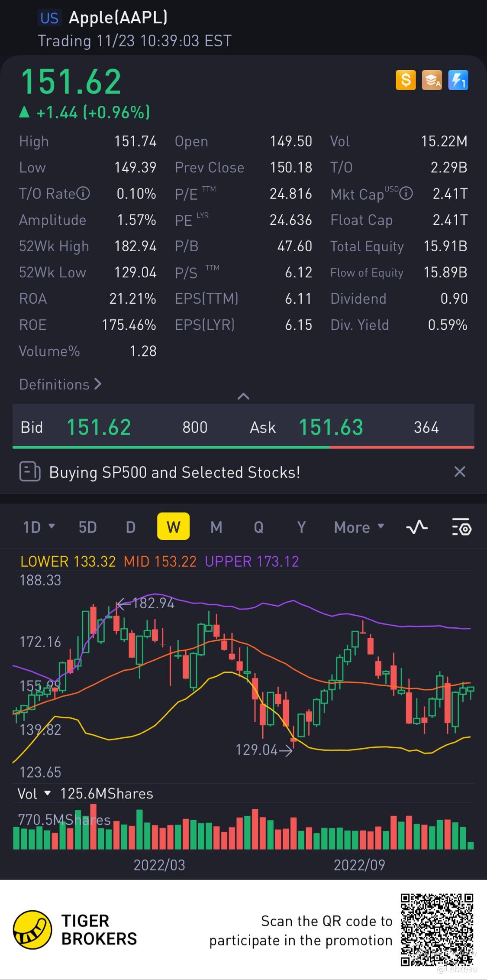The height and width of the screenshot is (980, 487).
Task: Tap the ask size 364
Action: tap(426, 428)
